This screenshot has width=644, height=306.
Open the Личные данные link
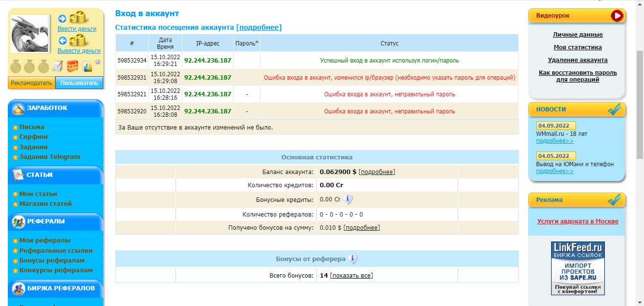(x=578, y=35)
